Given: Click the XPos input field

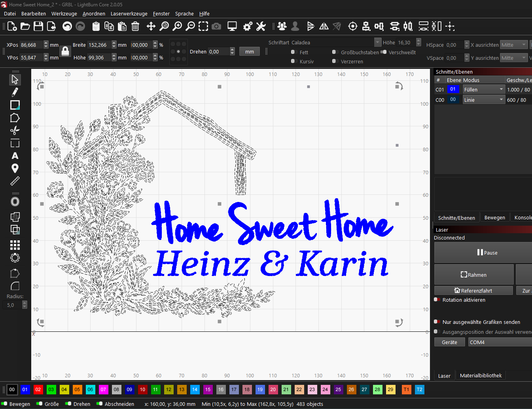Looking at the screenshot, I should 31,45.
